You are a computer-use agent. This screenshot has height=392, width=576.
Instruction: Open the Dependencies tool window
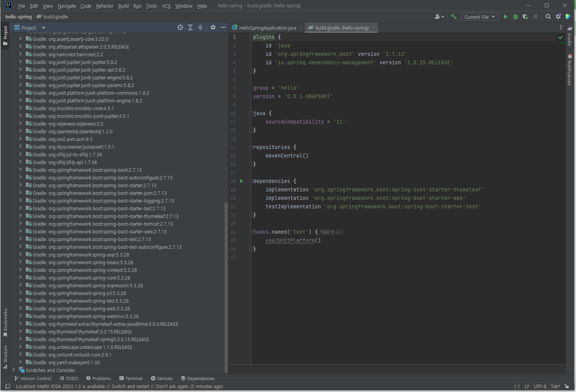pyautogui.click(x=198, y=379)
